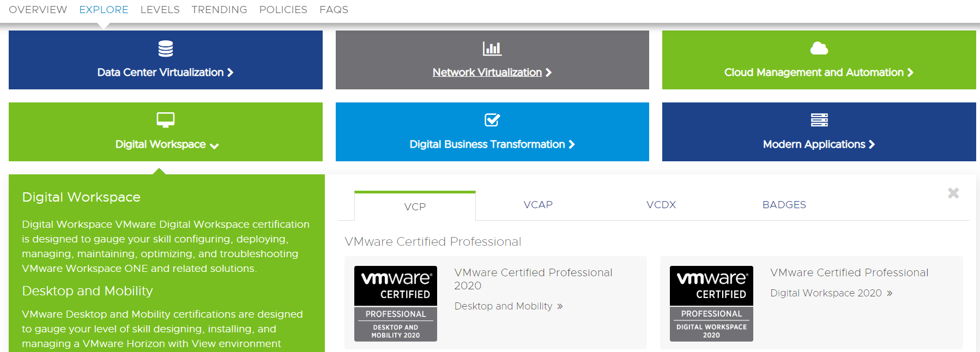The height and width of the screenshot is (352, 980).
Task: Click the monitor icon for Digital Workspace
Action: (166, 120)
